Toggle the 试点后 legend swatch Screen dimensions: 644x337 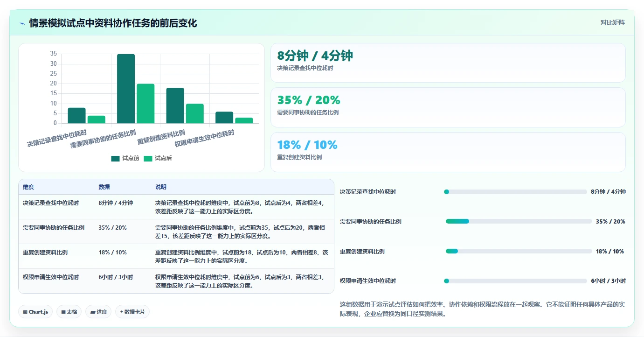tap(148, 158)
